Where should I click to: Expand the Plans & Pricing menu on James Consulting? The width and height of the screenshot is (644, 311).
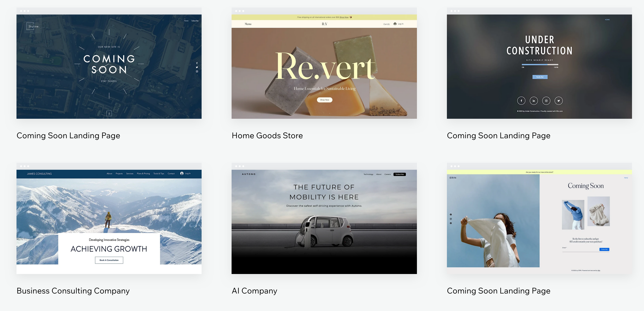tap(143, 173)
